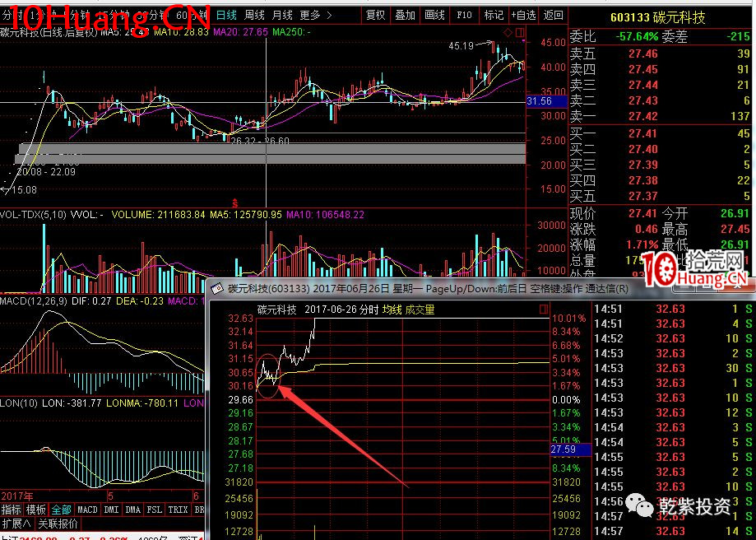Add the stock with +自选
Image resolution: width=756 pixels, height=540 pixels.
point(524,16)
